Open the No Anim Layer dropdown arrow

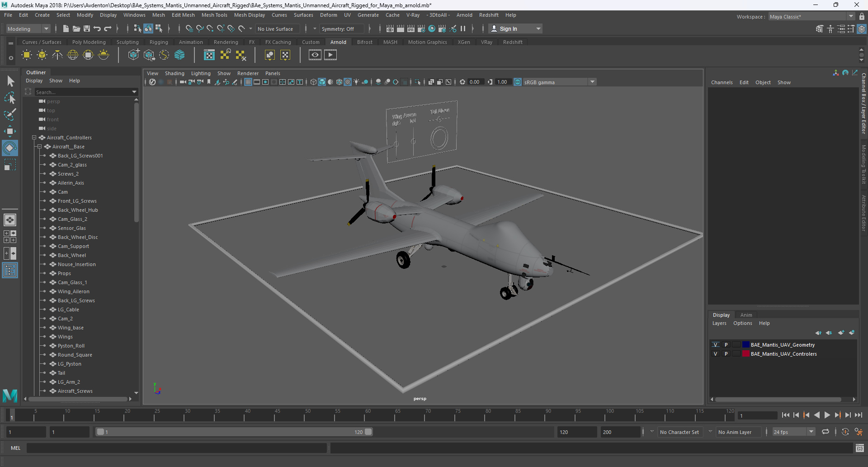pos(710,432)
